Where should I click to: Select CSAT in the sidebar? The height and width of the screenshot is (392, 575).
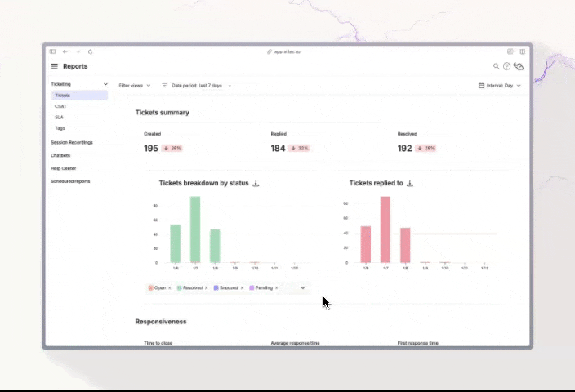[x=61, y=106]
